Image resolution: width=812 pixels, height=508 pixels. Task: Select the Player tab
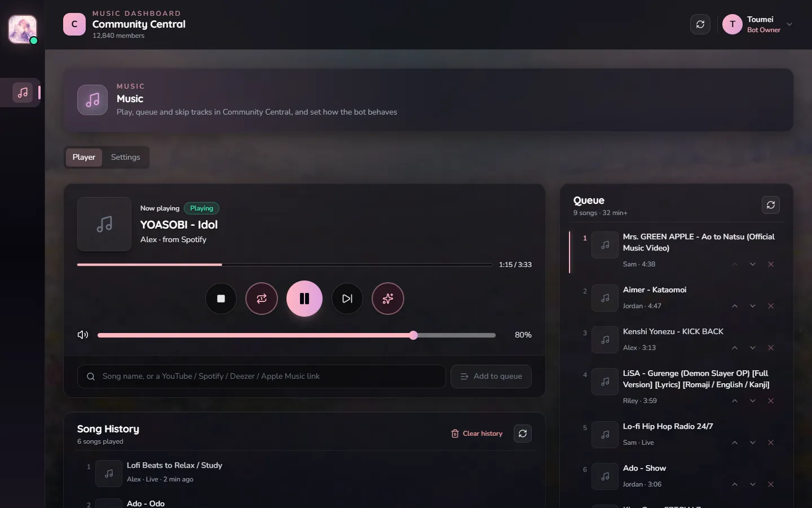coord(84,157)
